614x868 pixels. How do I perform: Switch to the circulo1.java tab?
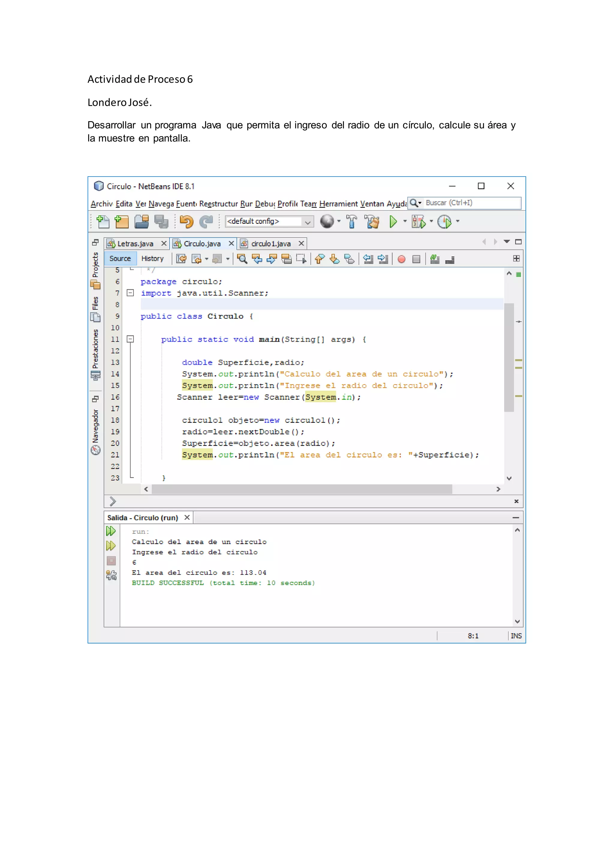(x=270, y=244)
